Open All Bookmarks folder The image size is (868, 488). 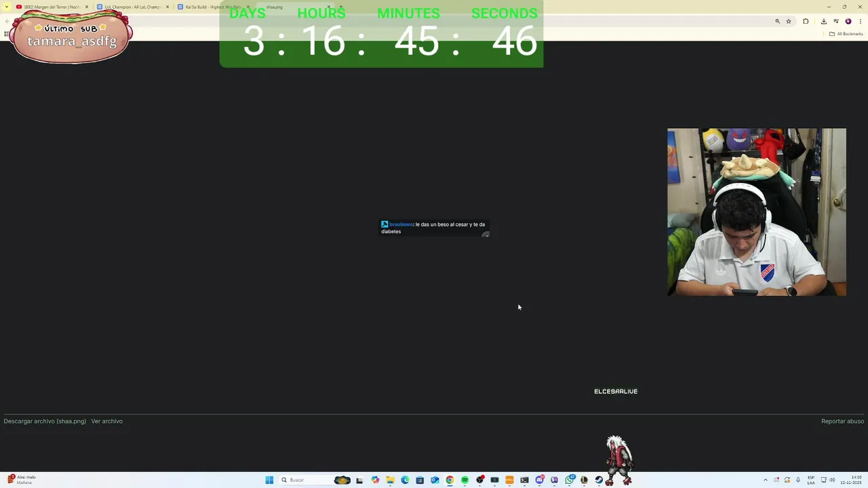[x=846, y=34]
